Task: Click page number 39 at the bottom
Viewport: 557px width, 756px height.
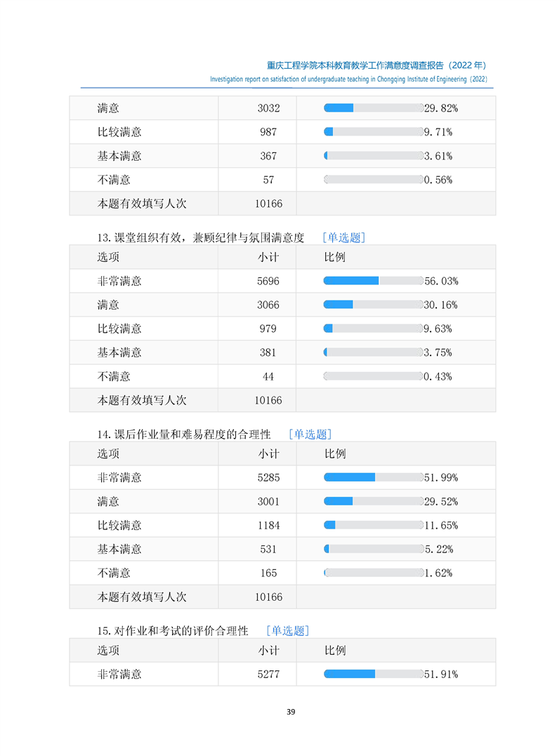Action: [x=291, y=712]
